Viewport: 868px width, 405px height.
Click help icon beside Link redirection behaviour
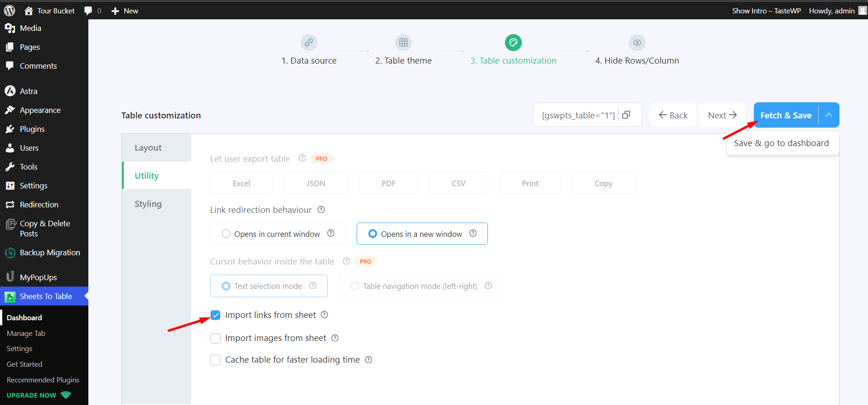pos(321,210)
